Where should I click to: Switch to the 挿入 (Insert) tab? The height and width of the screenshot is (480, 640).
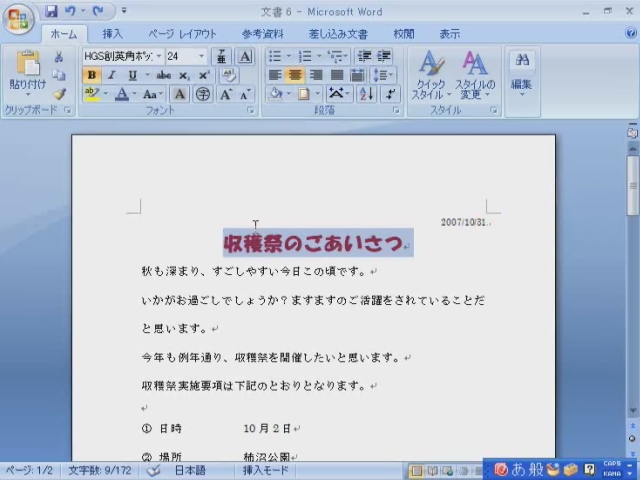[113, 34]
